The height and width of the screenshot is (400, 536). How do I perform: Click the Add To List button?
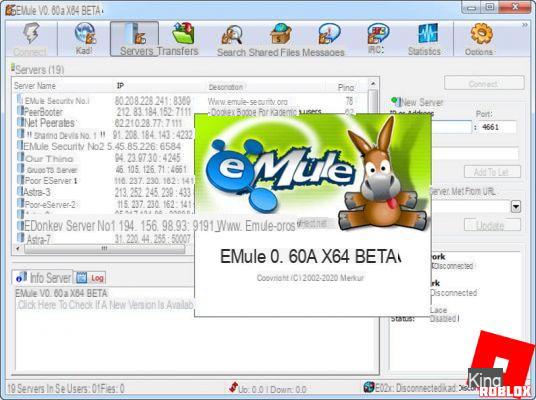492,172
